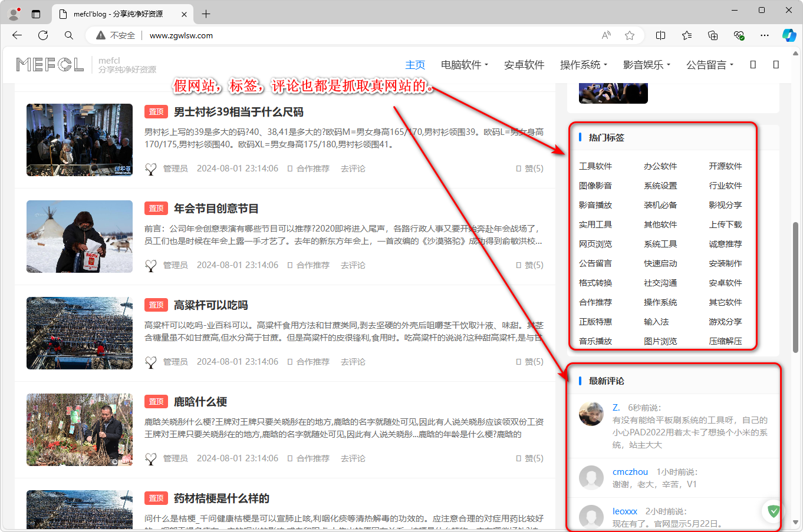
Task: View the not secure site warning
Action: (116, 35)
